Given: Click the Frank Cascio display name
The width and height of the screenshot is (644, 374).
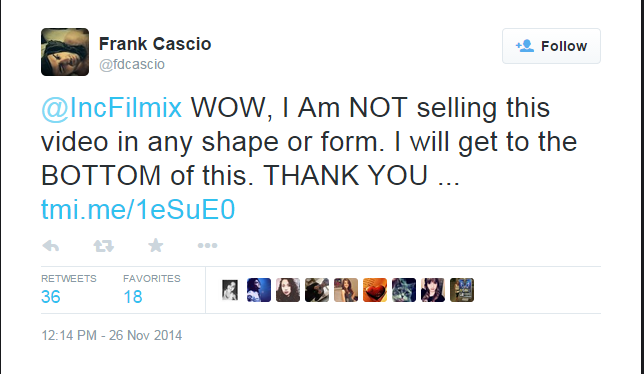Looking at the screenshot, I should 155,44.
